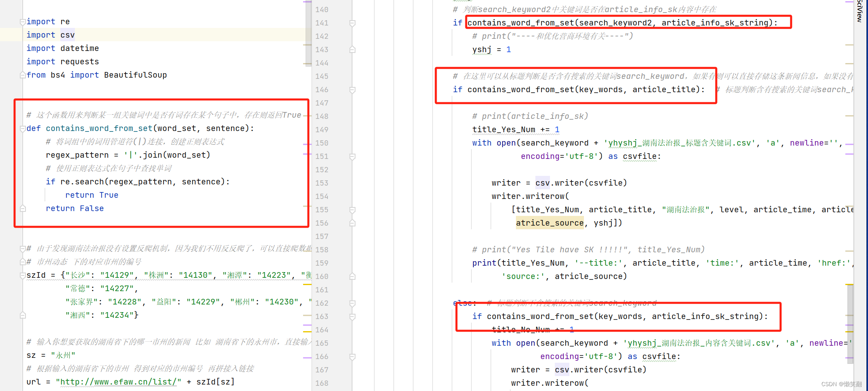Viewport: 868px width, 391px height.
Task: Click the fold marker at line 143
Action: pos(352,50)
